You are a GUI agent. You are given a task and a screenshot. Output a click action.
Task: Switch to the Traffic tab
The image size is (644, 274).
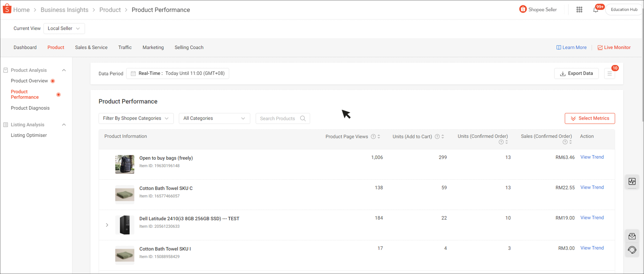[125, 47]
